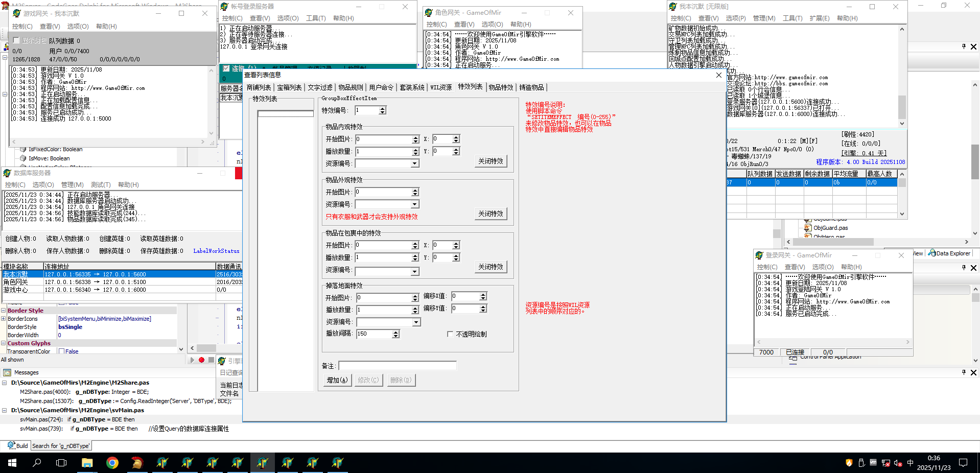
Task: Open 管理(M) menu in 数据库服务器 window
Action: point(72,184)
